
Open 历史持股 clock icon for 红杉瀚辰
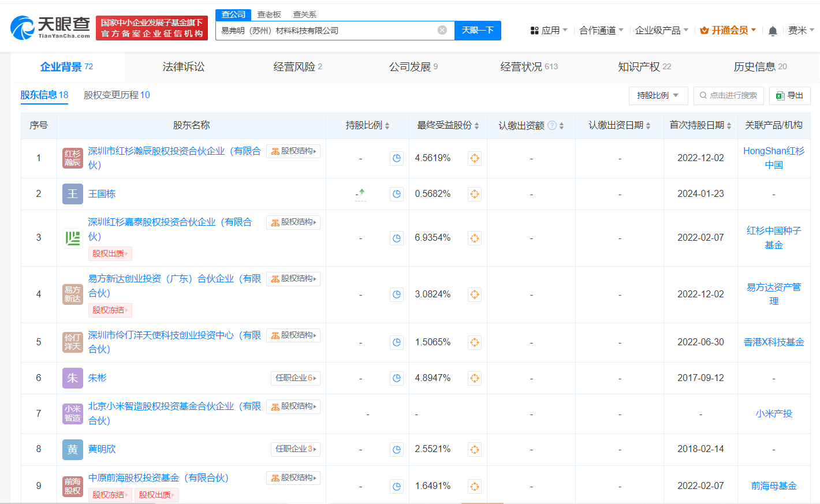coord(397,158)
